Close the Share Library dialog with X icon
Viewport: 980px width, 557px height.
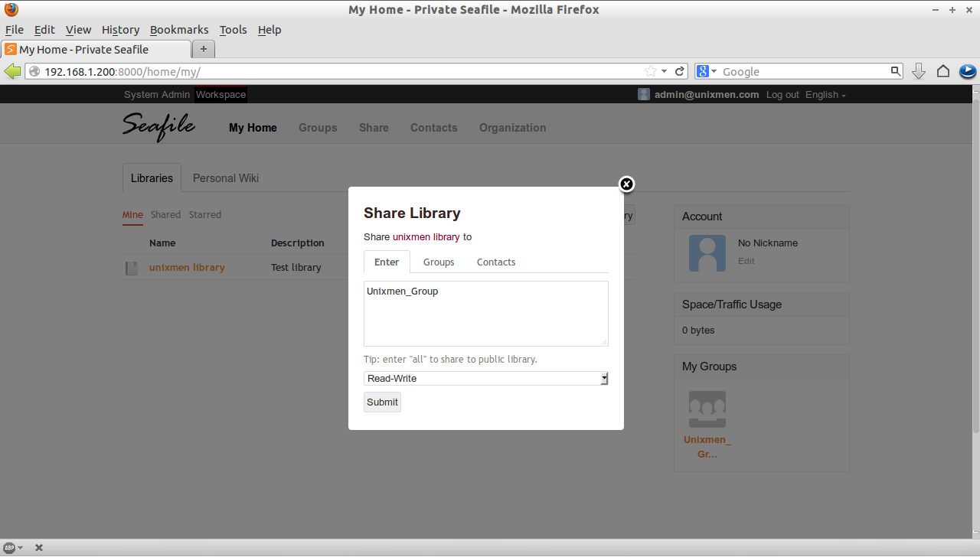click(x=626, y=184)
